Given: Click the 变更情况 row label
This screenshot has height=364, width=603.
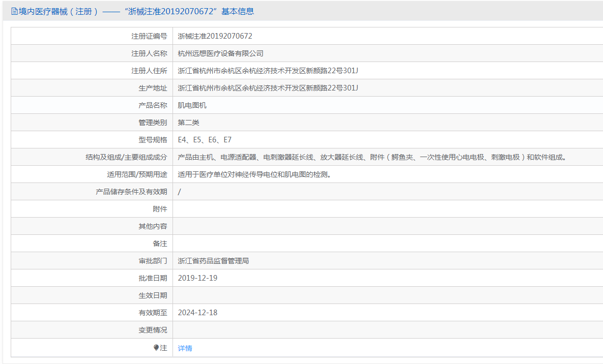Looking at the screenshot, I should coord(153,330).
